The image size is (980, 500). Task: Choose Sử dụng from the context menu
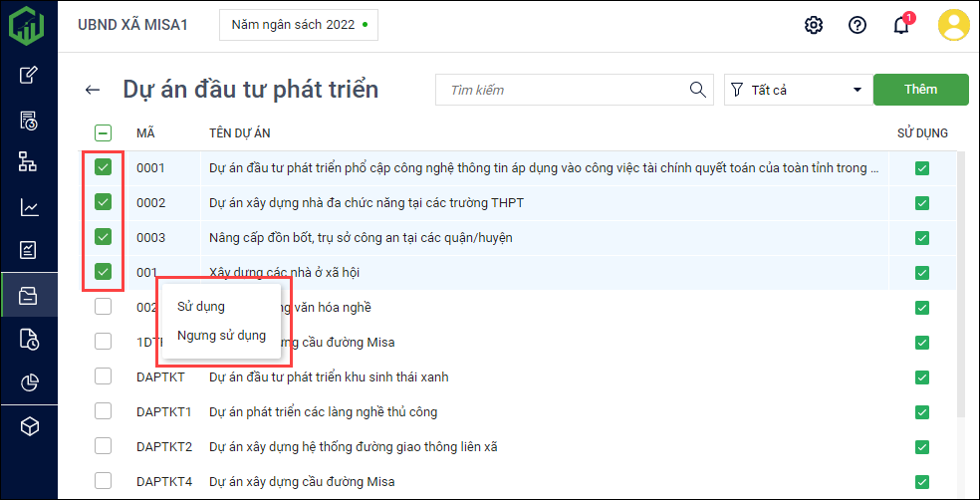(x=201, y=306)
